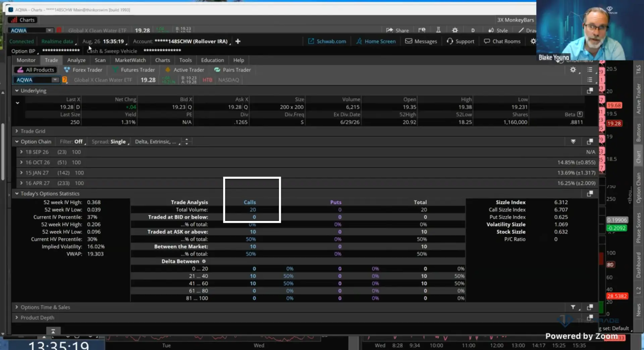The height and width of the screenshot is (350, 644).
Task: Click the quick-note flag icon beside Share
Action: (x=422, y=30)
